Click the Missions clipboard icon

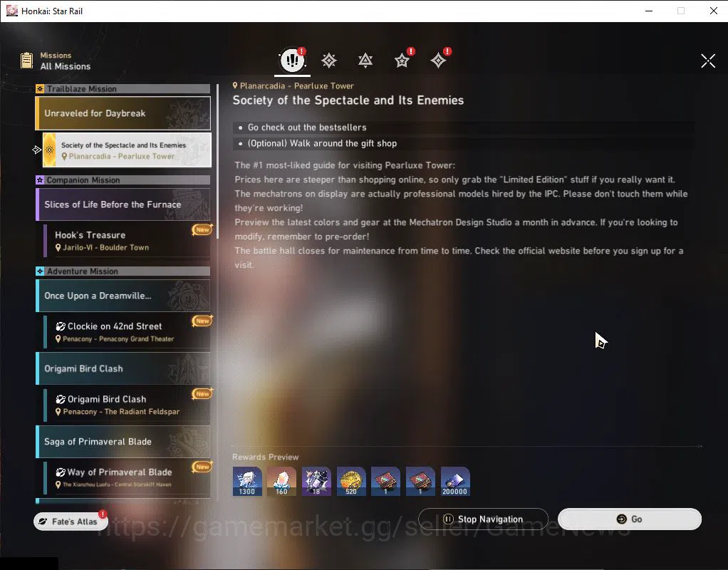pyautogui.click(x=27, y=61)
